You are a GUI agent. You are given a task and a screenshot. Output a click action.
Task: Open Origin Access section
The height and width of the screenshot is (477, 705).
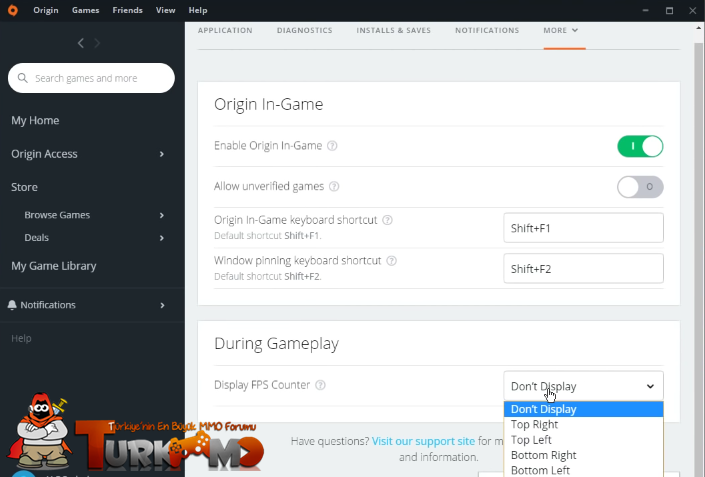click(x=44, y=154)
